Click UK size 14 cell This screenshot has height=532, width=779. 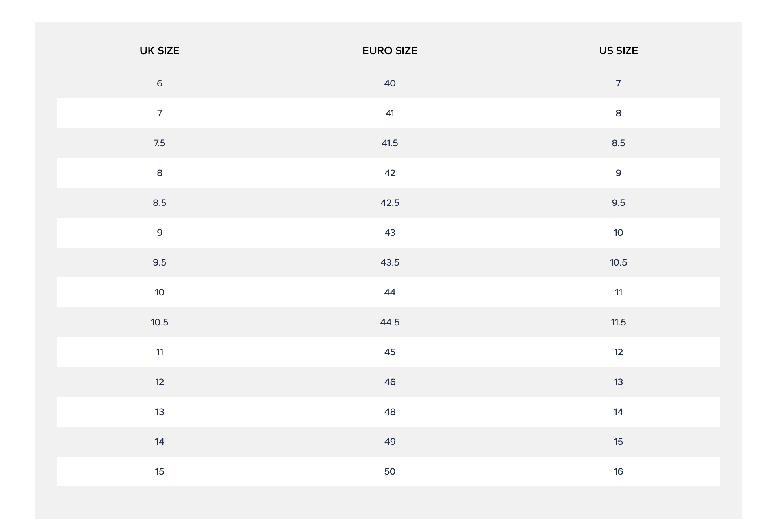[160, 442]
